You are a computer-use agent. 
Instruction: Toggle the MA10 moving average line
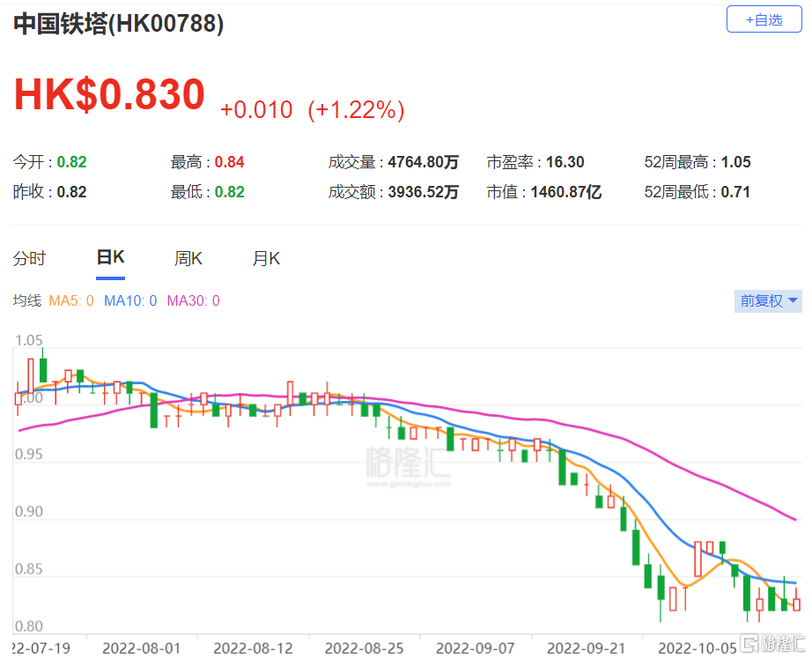[x=130, y=301]
